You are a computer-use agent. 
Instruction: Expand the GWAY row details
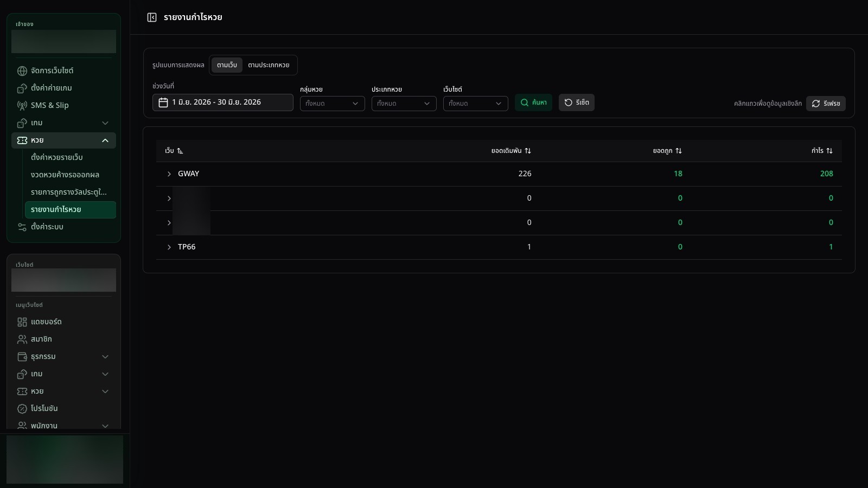click(169, 174)
